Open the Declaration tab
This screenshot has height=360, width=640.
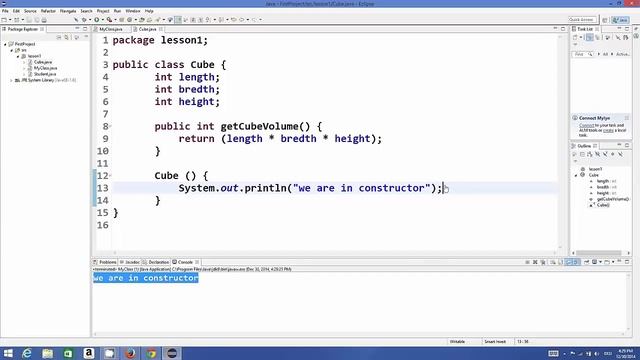tap(156, 262)
